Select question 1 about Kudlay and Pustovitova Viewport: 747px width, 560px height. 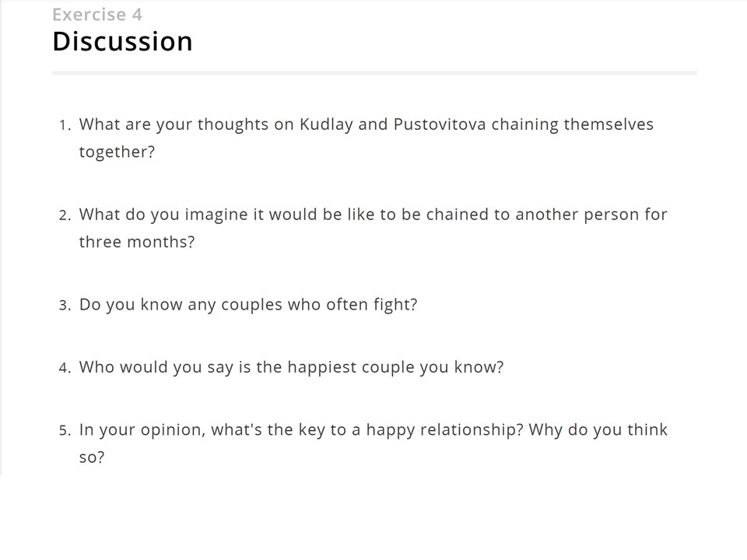[366, 138]
